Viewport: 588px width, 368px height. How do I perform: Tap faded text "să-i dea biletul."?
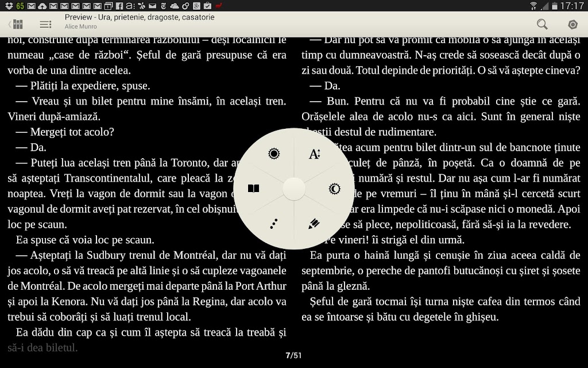(42, 347)
